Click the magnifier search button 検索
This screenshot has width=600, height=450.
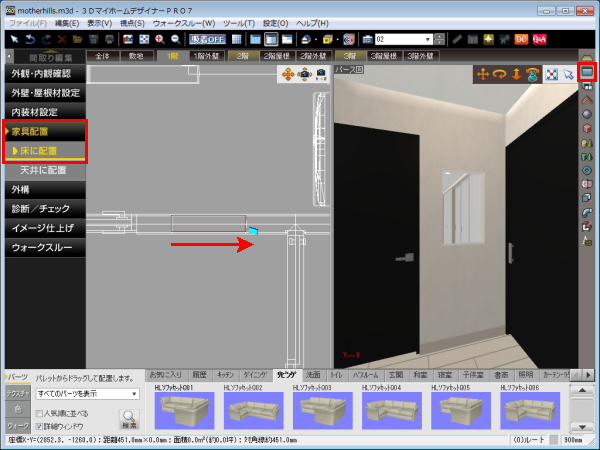click(129, 420)
